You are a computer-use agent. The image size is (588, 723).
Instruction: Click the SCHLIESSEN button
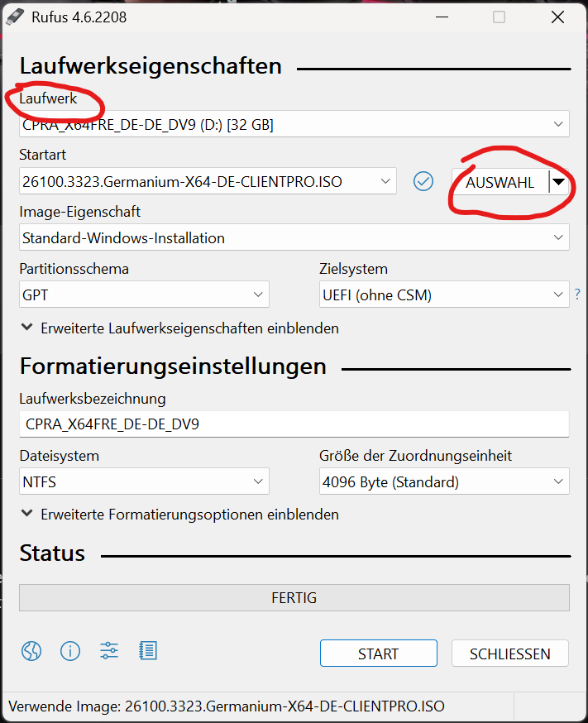coord(510,654)
